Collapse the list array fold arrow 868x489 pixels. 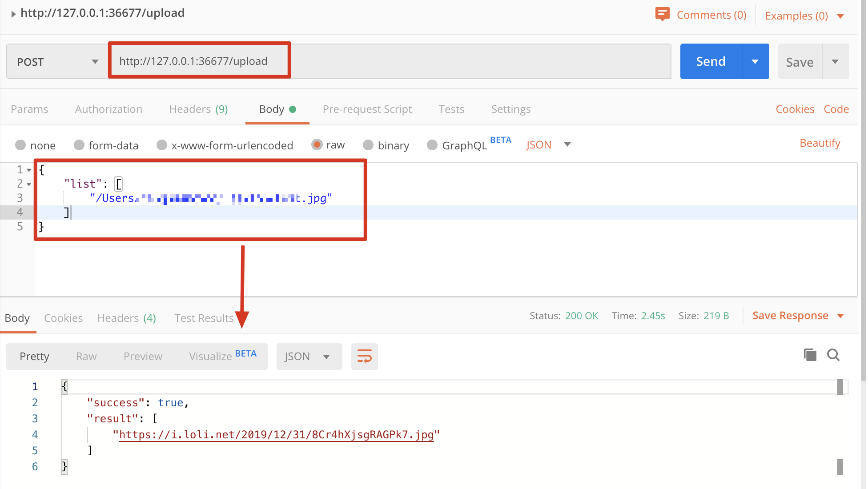point(29,184)
